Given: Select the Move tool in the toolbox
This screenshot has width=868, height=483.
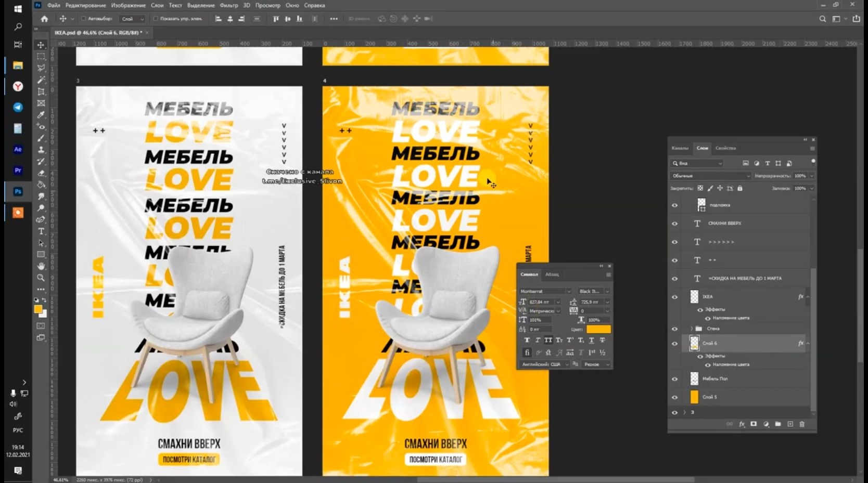Looking at the screenshot, I should pos(41,45).
